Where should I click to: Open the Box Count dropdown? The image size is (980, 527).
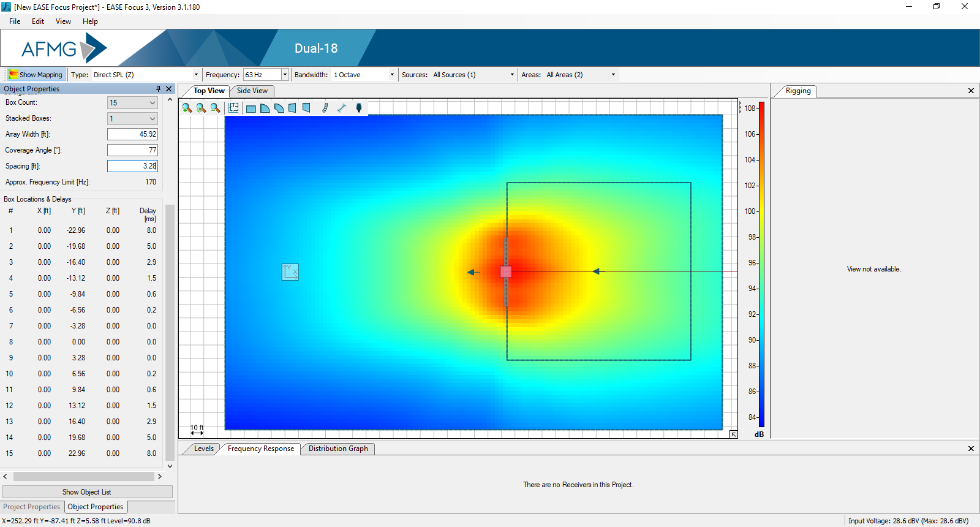[152, 103]
